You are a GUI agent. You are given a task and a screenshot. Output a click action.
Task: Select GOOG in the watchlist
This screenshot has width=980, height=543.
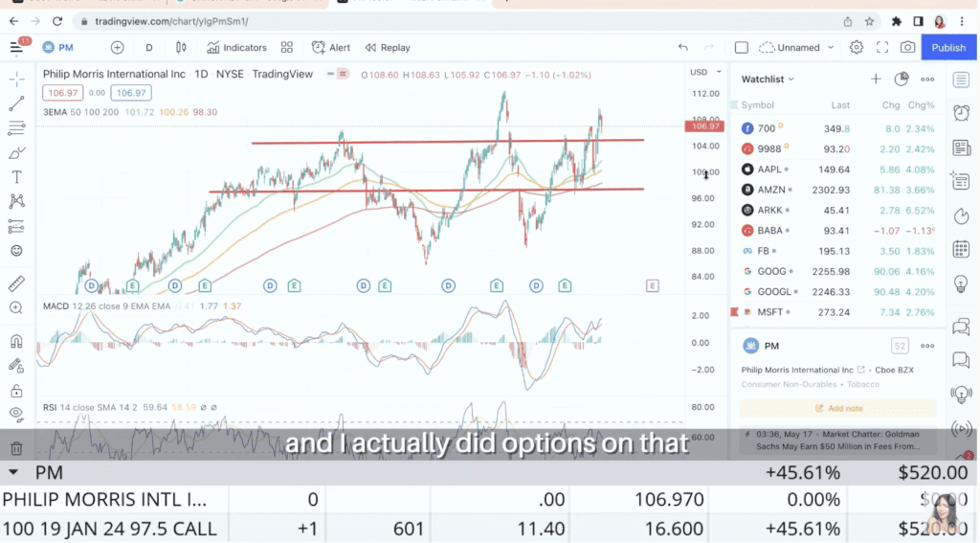coord(837,272)
